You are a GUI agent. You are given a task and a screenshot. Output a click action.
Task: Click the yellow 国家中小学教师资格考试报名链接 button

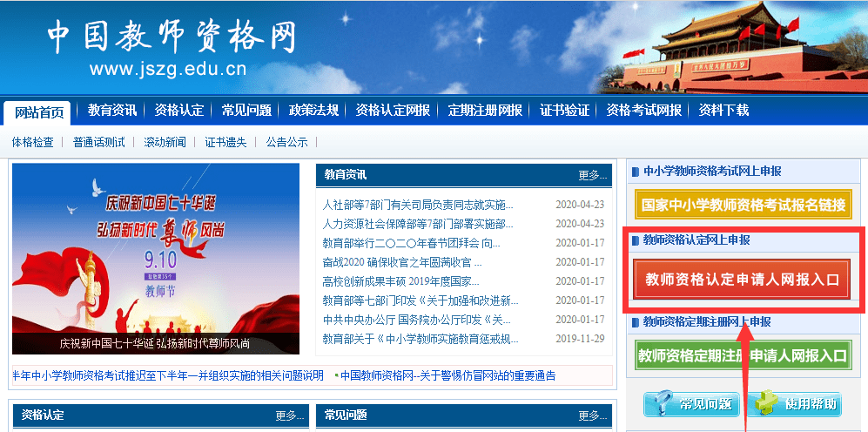click(743, 205)
